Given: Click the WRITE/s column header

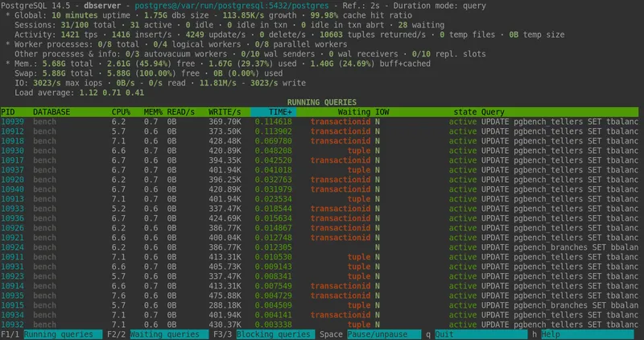Looking at the screenshot, I should tap(225, 112).
